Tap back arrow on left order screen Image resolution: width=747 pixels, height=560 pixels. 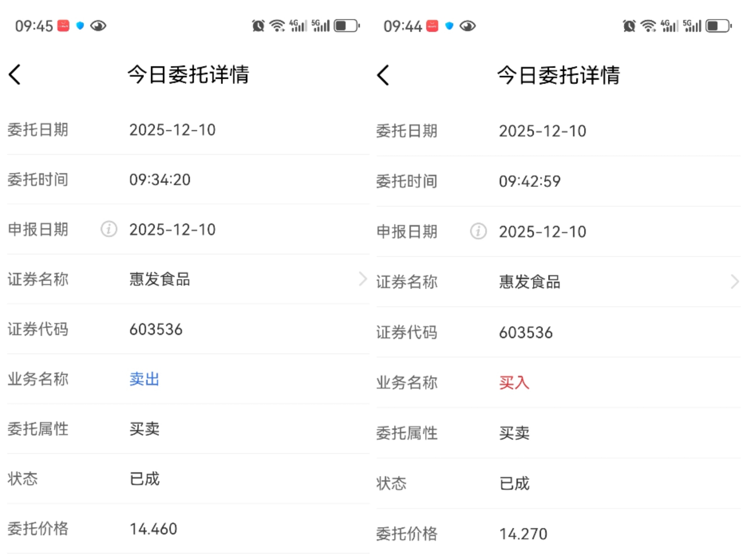point(15,74)
